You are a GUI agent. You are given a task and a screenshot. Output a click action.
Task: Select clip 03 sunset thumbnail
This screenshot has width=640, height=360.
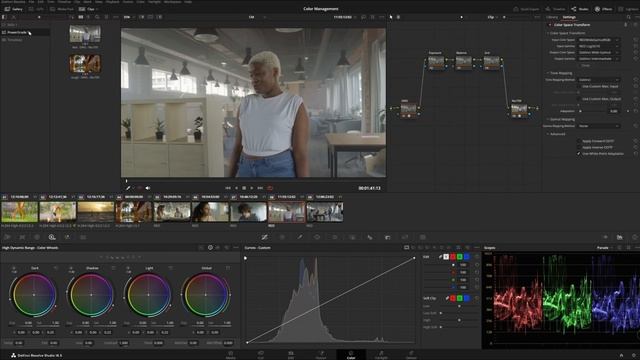tap(96, 212)
